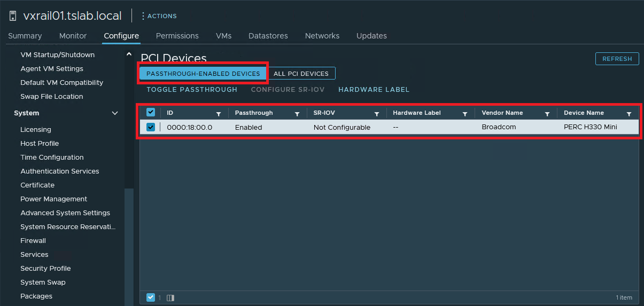Filter the Hardware Label column
644x306 pixels.
click(465, 114)
